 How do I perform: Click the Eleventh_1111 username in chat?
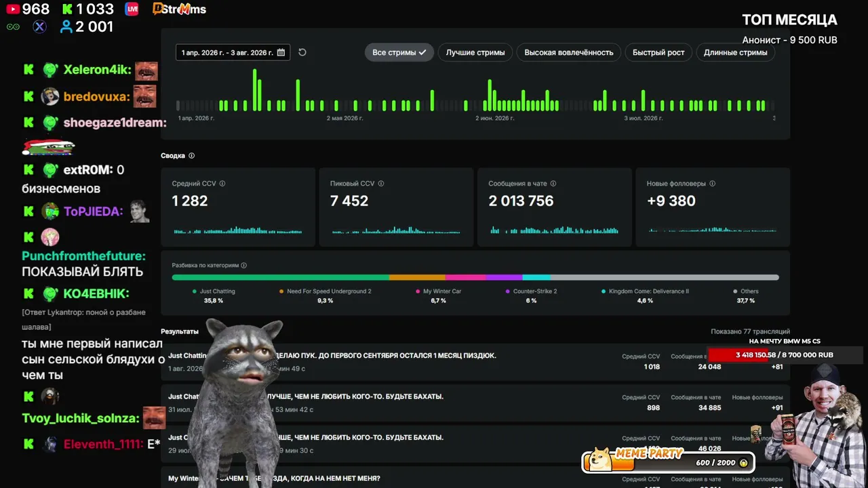click(103, 444)
